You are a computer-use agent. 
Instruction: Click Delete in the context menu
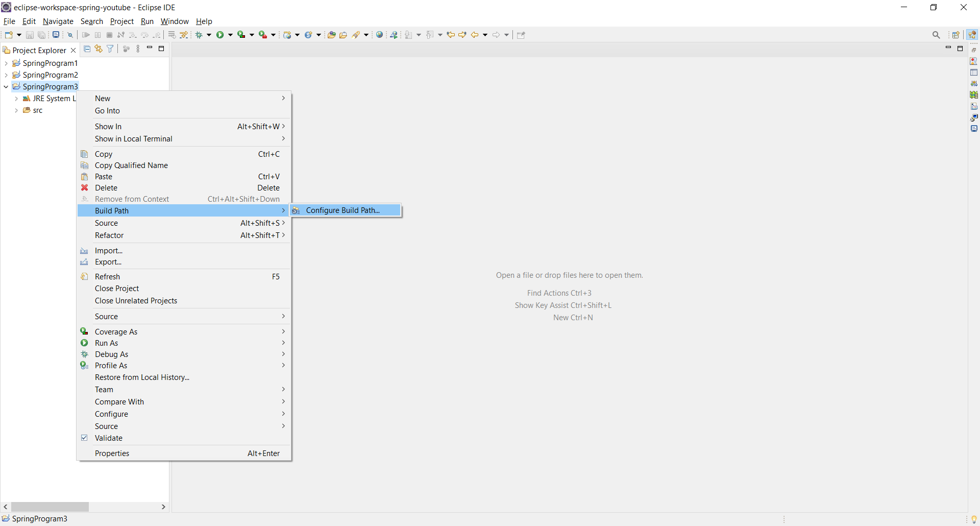(184, 188)
